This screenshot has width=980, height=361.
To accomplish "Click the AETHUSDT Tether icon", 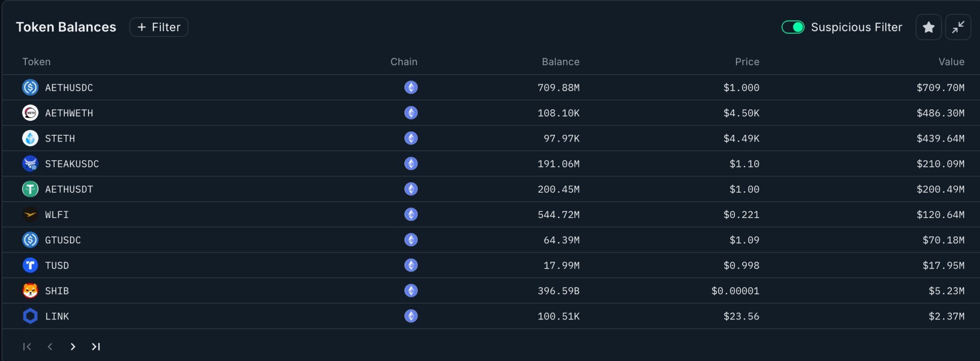I will pyautogui.click(x=30, y=189).
